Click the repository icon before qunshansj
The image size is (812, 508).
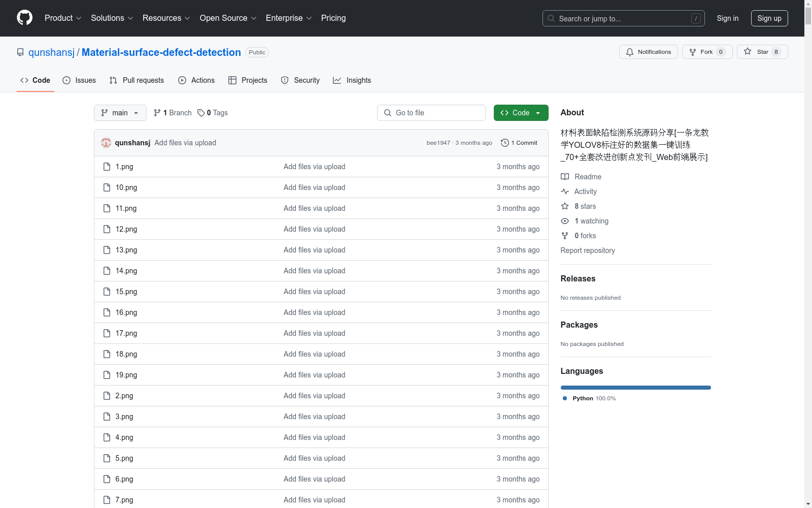pyautogui.click(x=20, y=52)
